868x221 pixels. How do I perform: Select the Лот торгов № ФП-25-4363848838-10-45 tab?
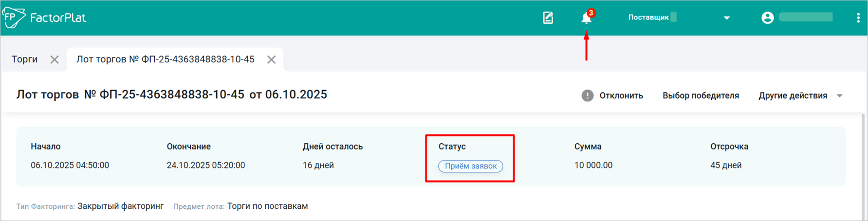pos(166,59)
